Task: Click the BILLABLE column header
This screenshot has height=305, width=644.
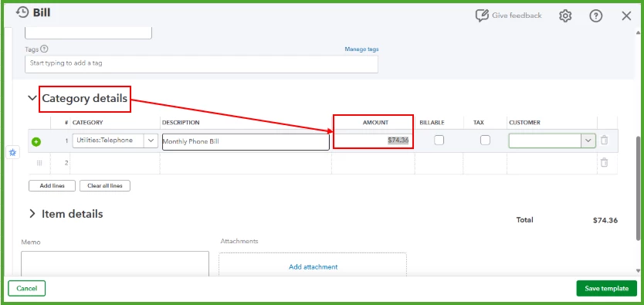Action: [x=432, y=122]
